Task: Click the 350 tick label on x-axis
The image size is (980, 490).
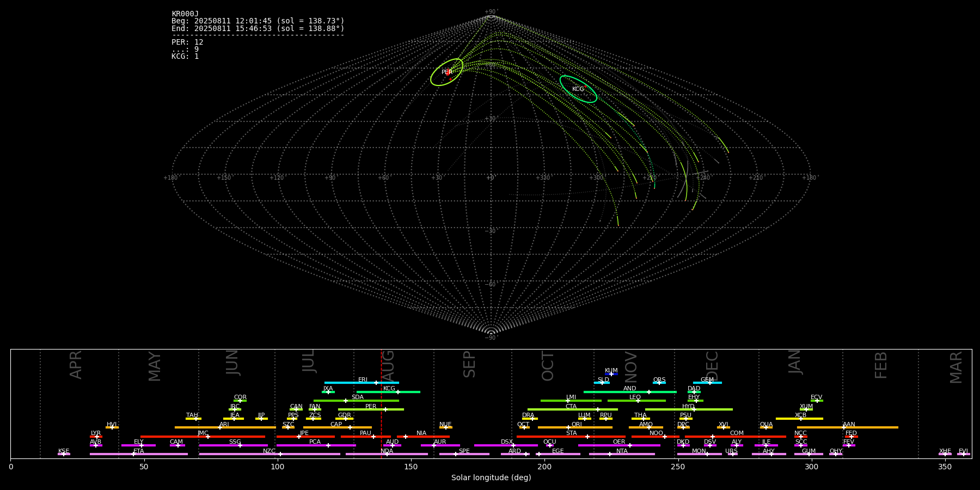Action: click(x=945, y=467)
